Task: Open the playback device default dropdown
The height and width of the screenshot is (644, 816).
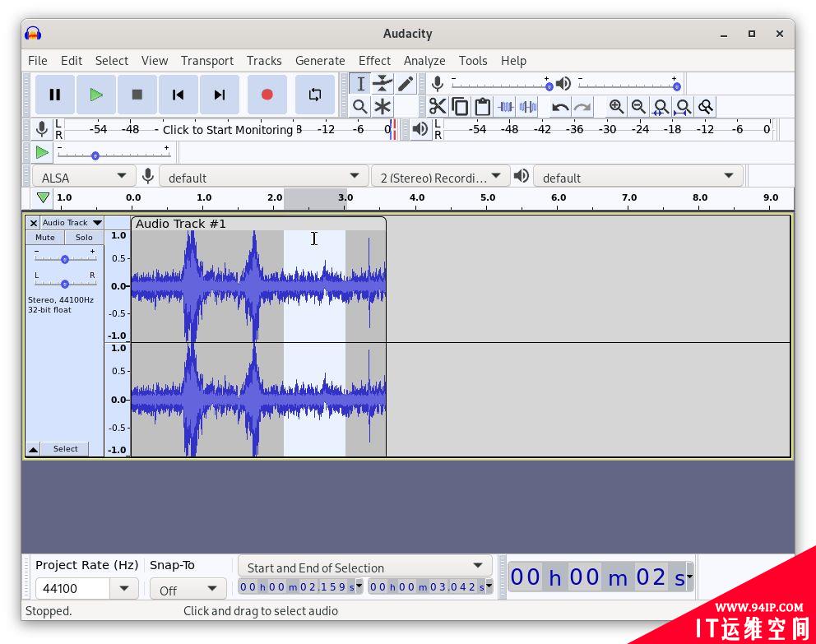Action: 638,177
